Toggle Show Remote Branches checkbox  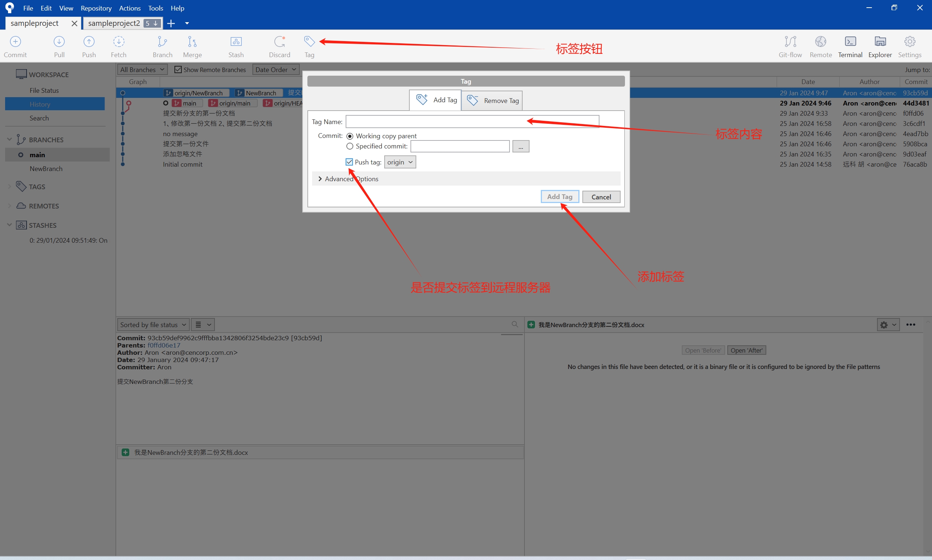[178, 69]
